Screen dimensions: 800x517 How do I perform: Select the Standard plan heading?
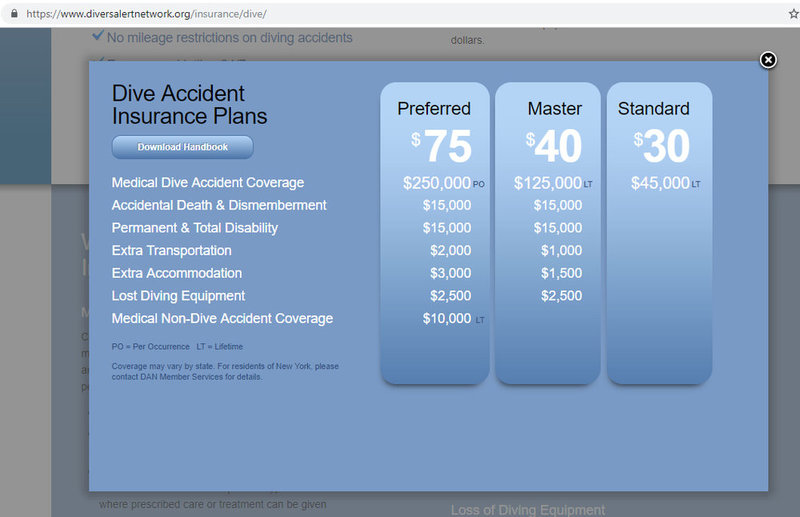[653, 108]
